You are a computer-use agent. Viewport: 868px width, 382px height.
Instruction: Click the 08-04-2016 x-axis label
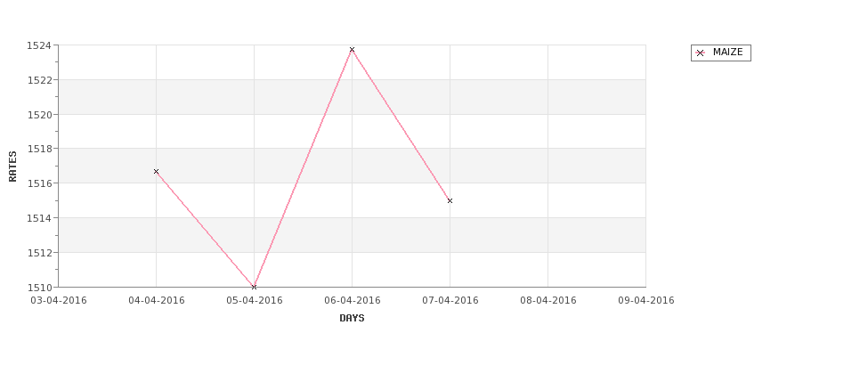tap(548, 300)
